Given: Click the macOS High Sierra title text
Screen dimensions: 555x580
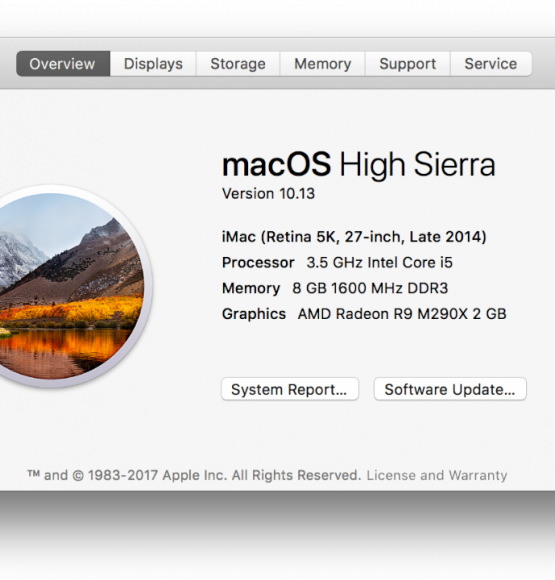Looking at the screenshot, I should (358, 165).
